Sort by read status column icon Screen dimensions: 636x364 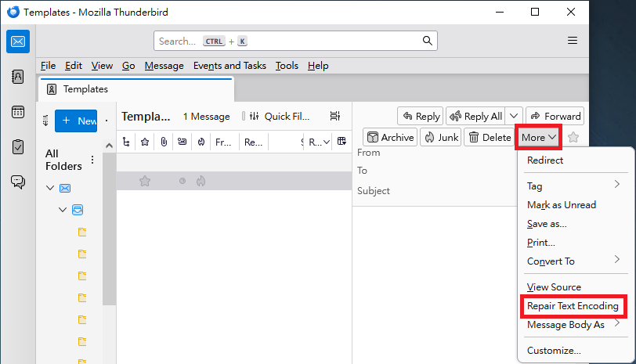pos(182,142)
